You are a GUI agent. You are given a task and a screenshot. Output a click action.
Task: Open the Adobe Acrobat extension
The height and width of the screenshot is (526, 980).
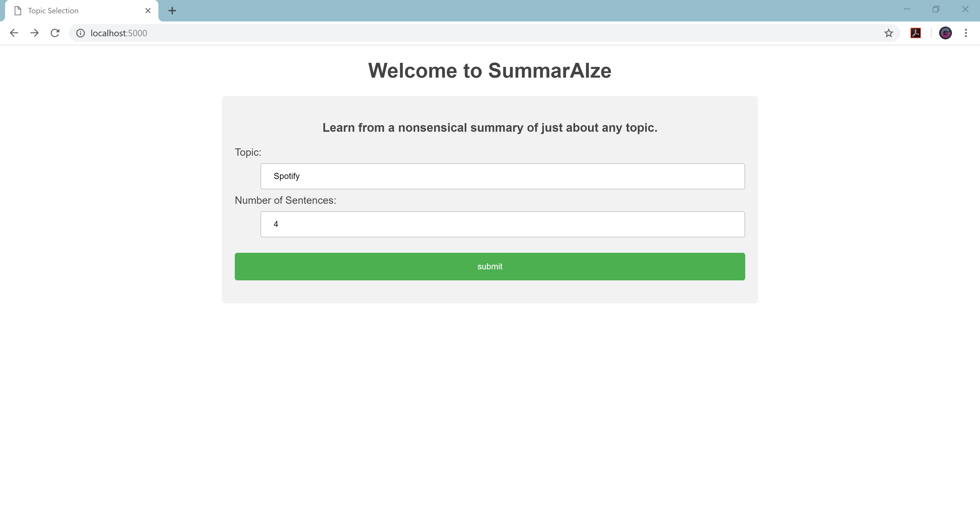(x=915, y=33)
